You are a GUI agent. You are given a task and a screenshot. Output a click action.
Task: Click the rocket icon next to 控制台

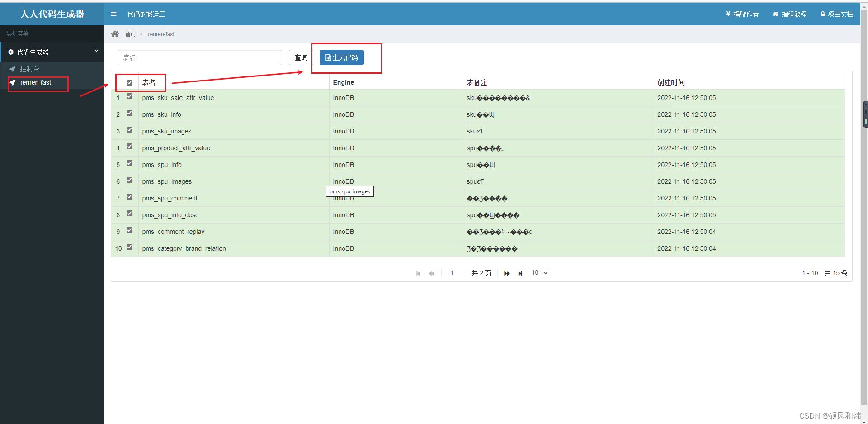[x=13, y=69]
